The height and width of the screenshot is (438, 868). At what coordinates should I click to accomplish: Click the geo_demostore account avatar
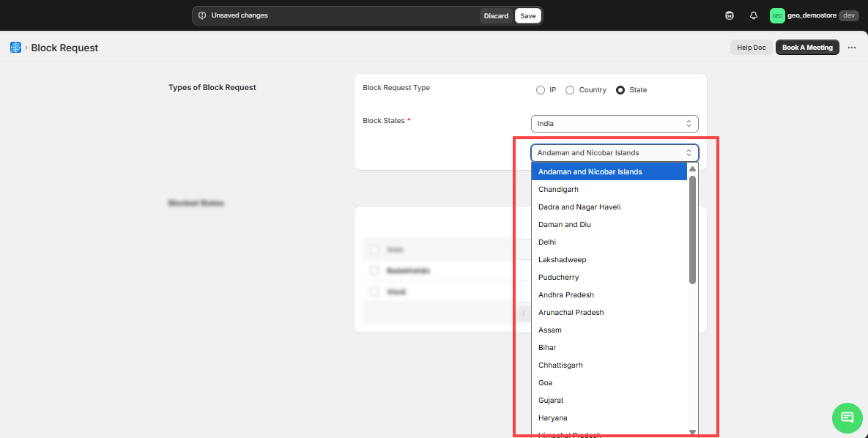click(777, 15)
